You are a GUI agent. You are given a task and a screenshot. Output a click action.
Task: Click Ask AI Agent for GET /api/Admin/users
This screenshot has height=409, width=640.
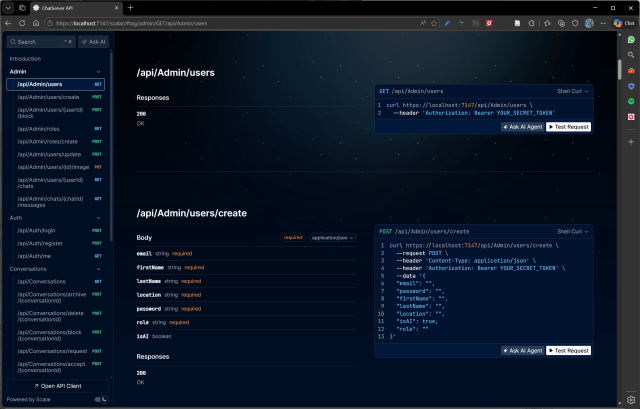[x=523, y=127]
